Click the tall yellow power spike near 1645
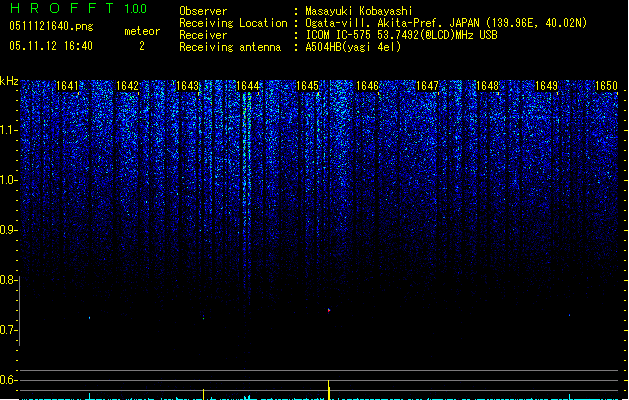Viewport: 629px width, 400px height. point(329,390)
